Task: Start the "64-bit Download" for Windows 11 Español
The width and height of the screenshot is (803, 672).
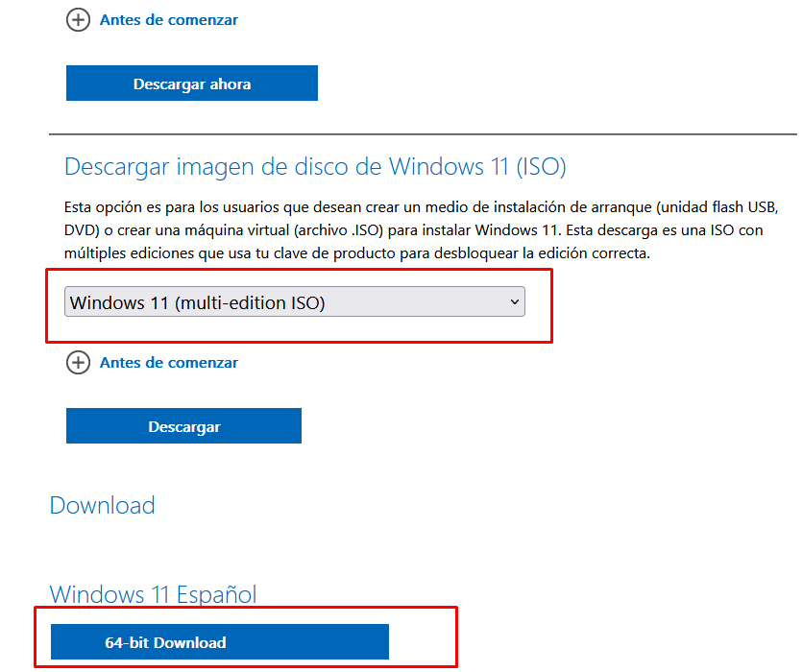Action: (218, 642)
